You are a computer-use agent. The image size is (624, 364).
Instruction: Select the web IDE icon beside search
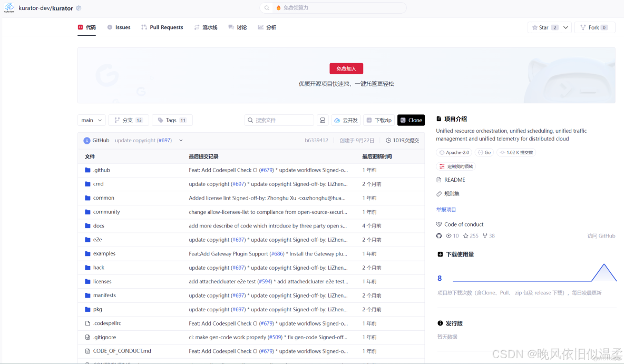pos(323,120)
